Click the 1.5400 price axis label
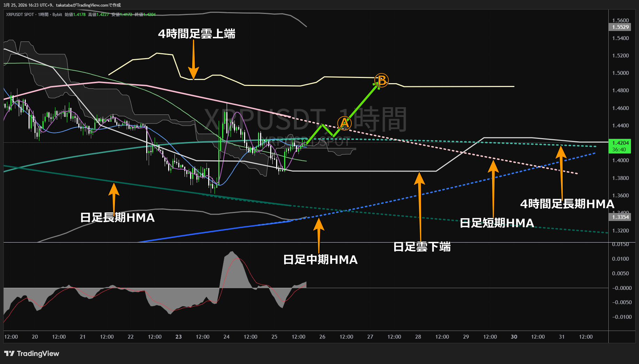639x364 pixels. 621,38
